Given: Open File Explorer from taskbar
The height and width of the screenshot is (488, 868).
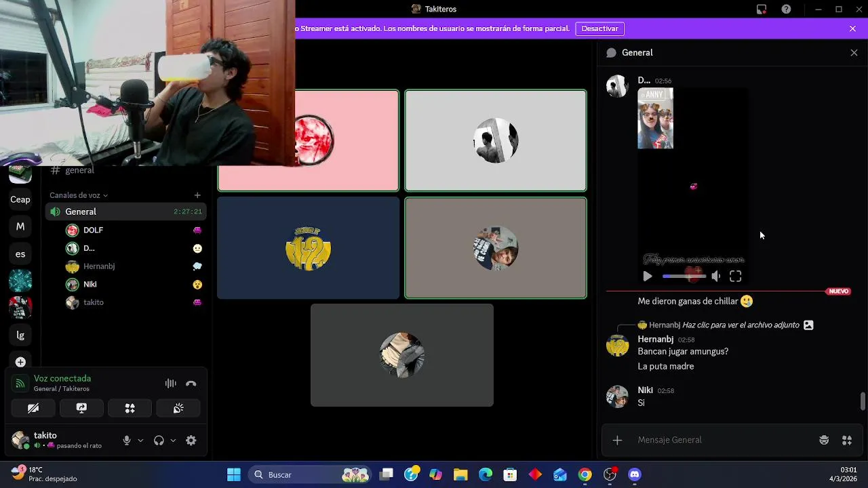Looking at the screenshot, I should coord(460,474).
